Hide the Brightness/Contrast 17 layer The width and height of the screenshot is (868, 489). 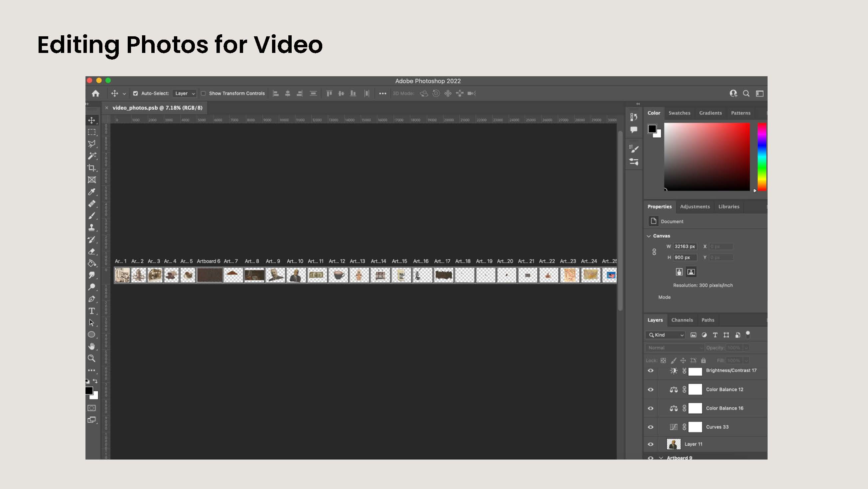pos(651,370)
